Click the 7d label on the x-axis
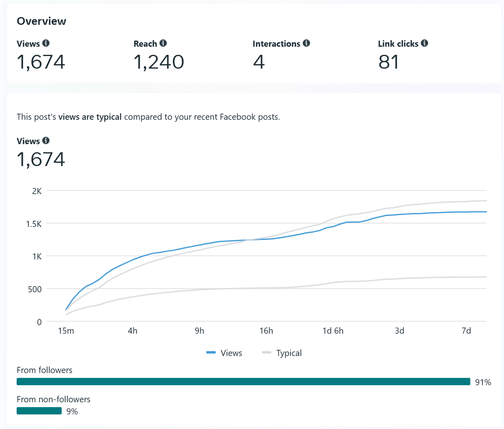 [466, 331]
